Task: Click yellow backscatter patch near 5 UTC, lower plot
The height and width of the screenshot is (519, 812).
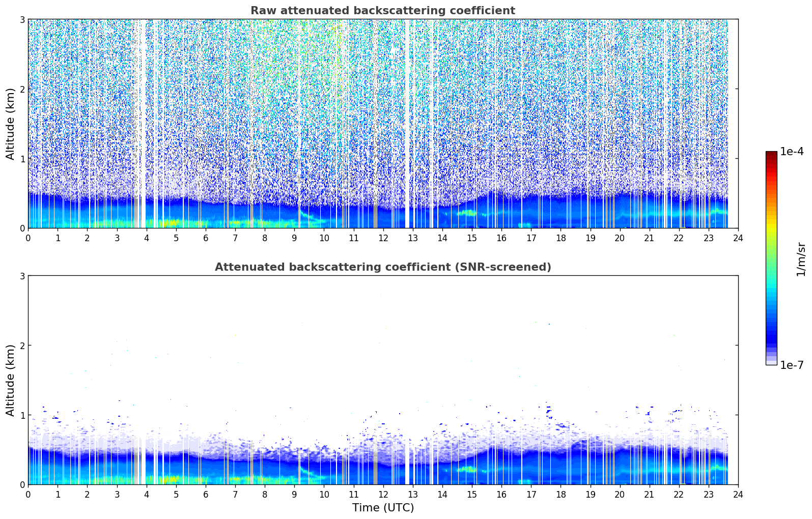Action: tap(171, 479)
